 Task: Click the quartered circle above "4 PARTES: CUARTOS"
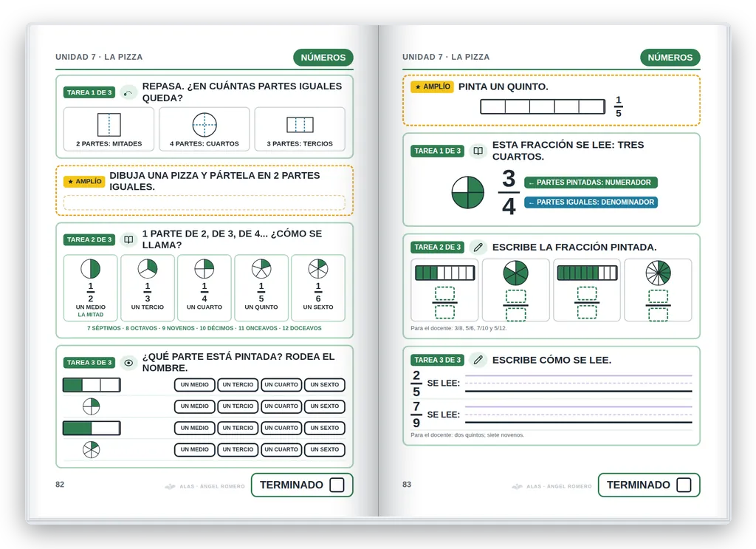click(x=205, y=125)
